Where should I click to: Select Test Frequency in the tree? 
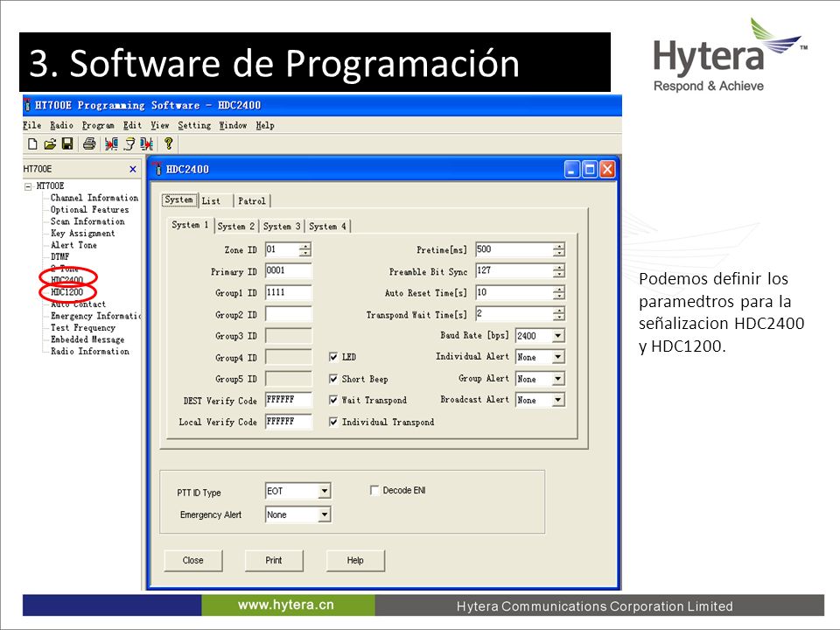pyautogui.click(x=82, y=328)
